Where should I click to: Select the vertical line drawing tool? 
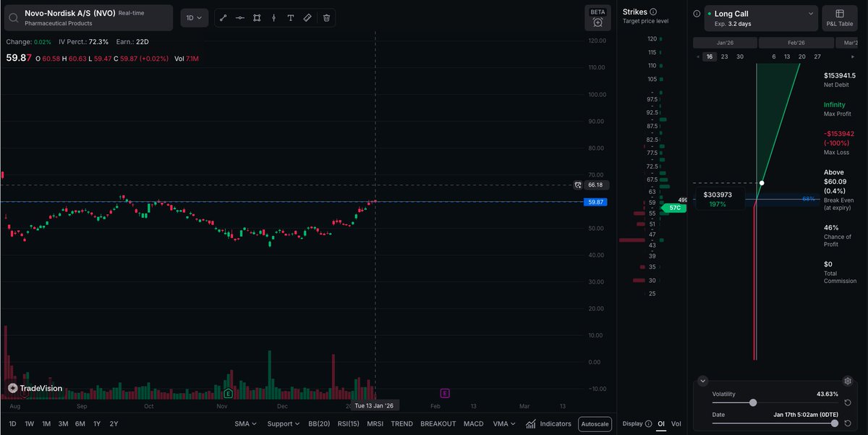pyautogui.click(x=273, y=18)
